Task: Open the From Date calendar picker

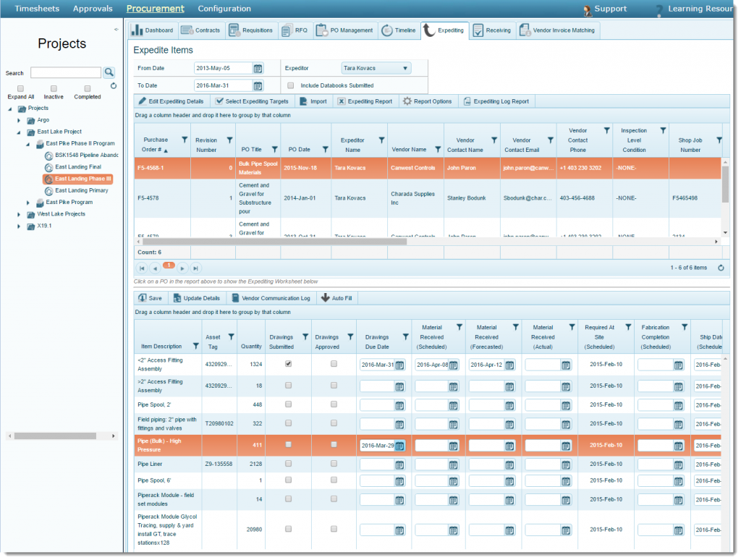Action: coord(258,67)
